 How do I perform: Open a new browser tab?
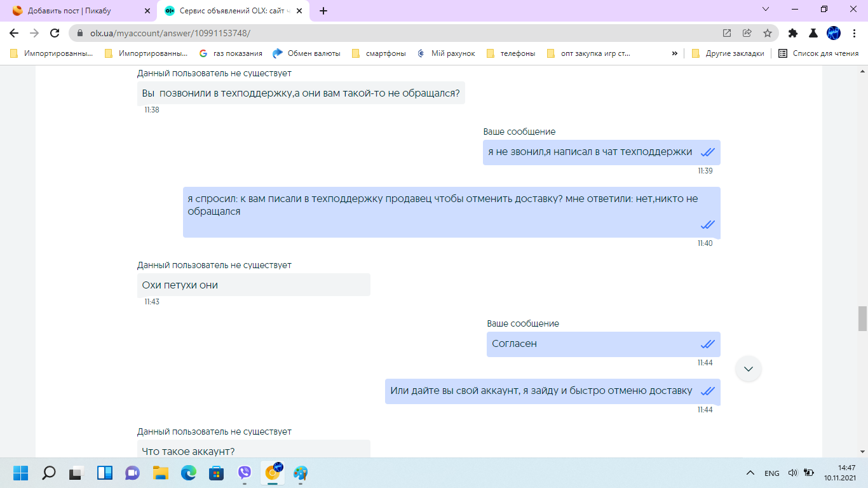coord(323,11)
